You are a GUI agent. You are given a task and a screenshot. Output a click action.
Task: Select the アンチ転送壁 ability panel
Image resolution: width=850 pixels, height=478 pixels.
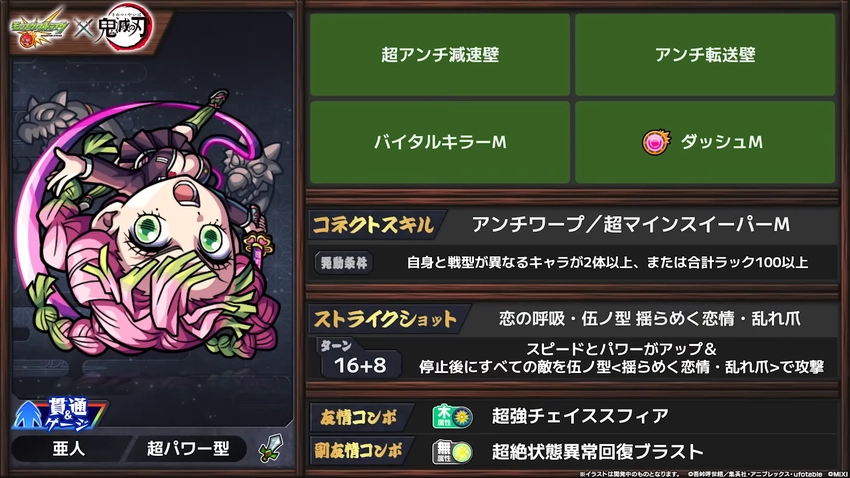coord(705,55)
